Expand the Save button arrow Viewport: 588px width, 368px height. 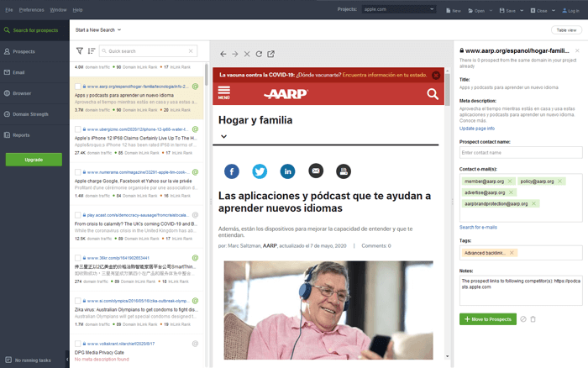click(x=522, y=11)
